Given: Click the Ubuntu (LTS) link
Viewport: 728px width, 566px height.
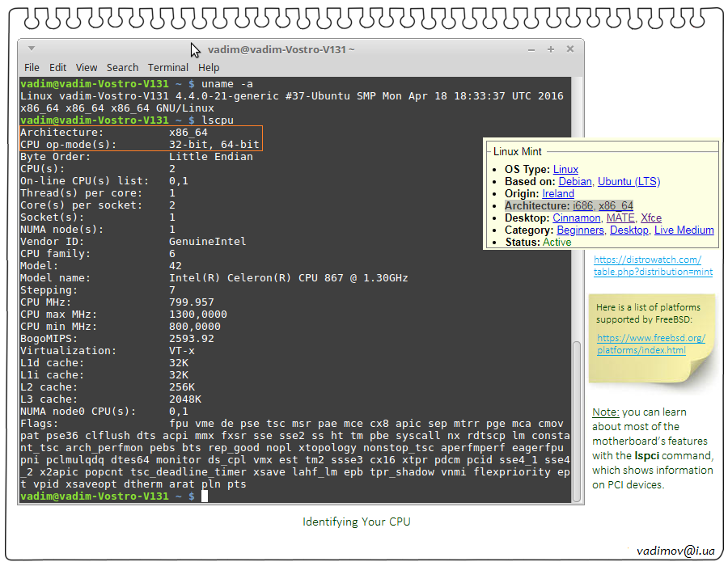Looking at the screenshot, I should click(x=629, y=182).
